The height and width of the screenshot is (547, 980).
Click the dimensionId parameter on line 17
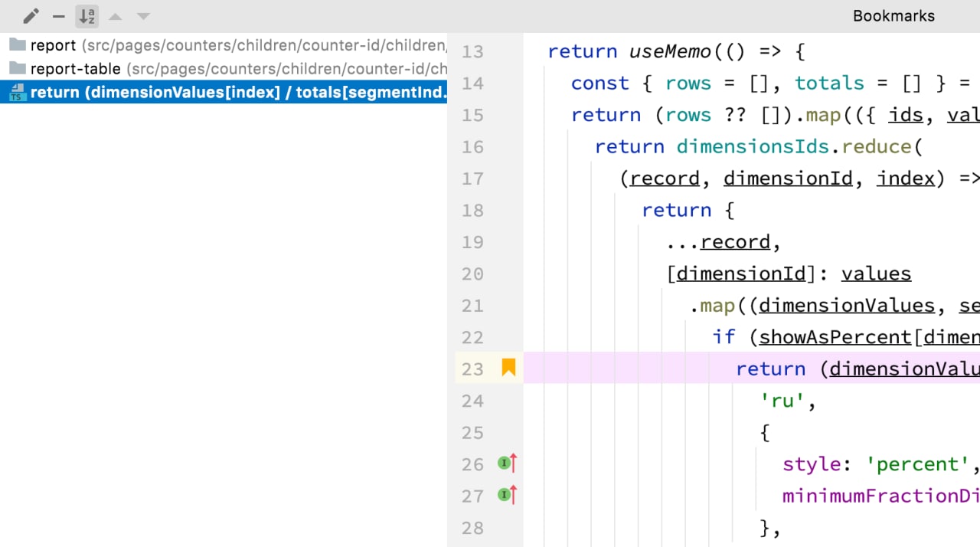788,179
